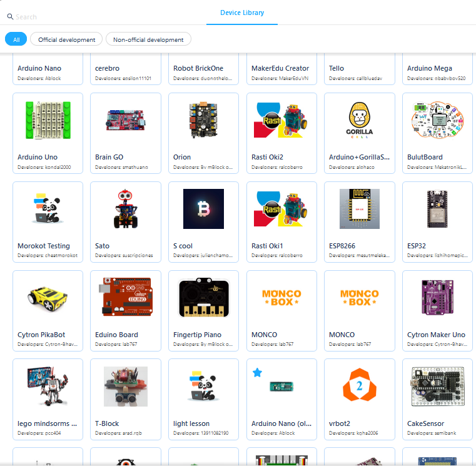Pick the MONCO logo beside Cytron Maker Uno
The height and width of the screenshot is (466, 476).
pos(360,298)
